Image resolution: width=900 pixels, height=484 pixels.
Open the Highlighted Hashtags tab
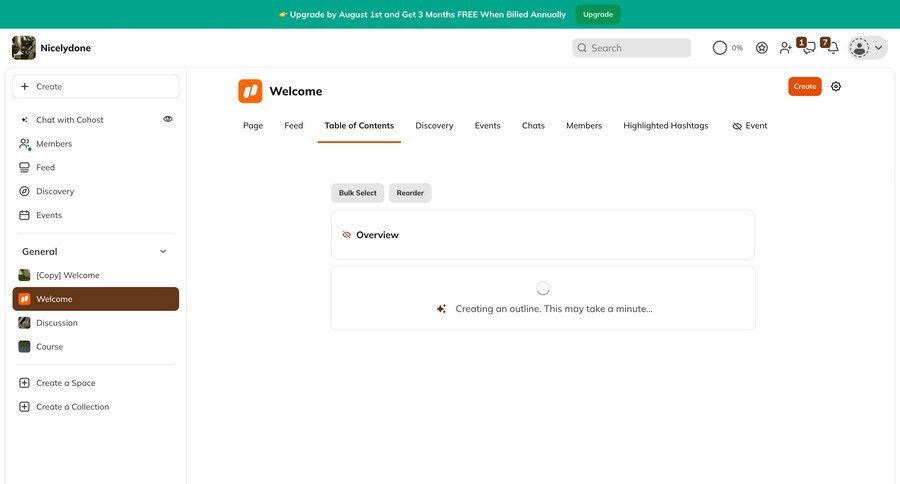pos(666,126)
